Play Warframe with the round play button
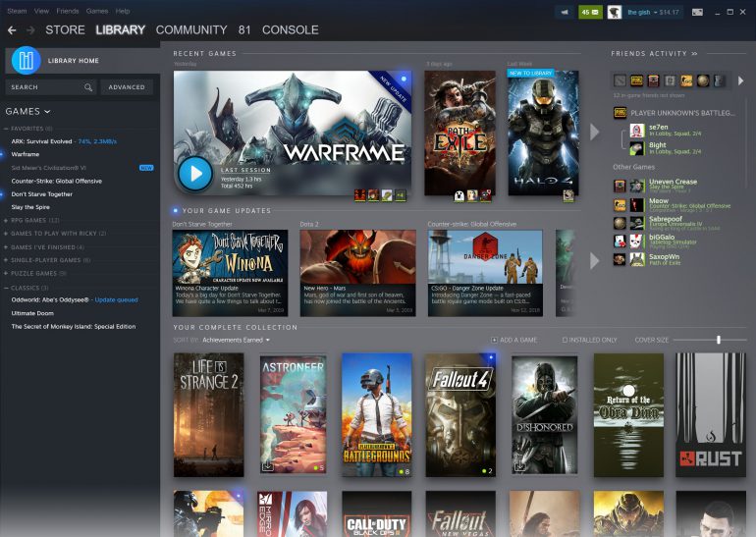The width and height of the screenshot is (756, 537). (x=195, y=174)
